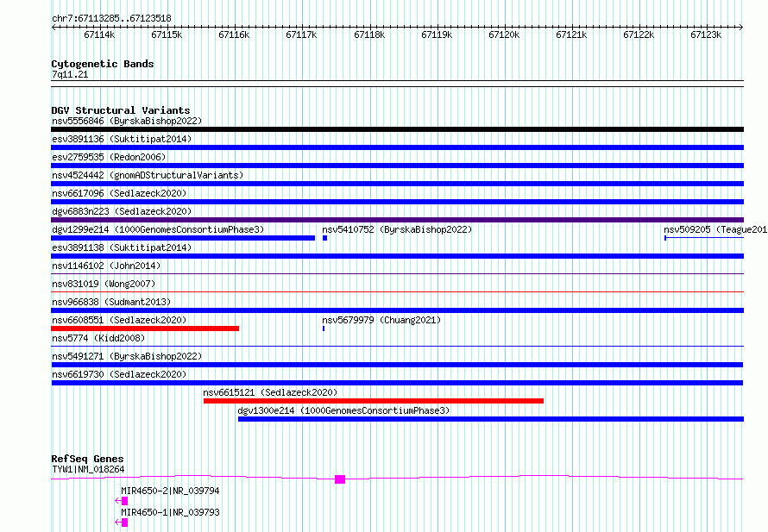This screenshot has width=768, height=532.
Task: Select the red nsv6615121 variant bar
Action: pos(374,401)
